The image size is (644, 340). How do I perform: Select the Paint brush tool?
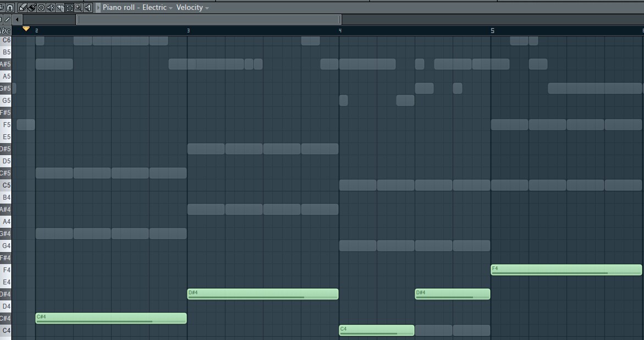pos(32,7)
